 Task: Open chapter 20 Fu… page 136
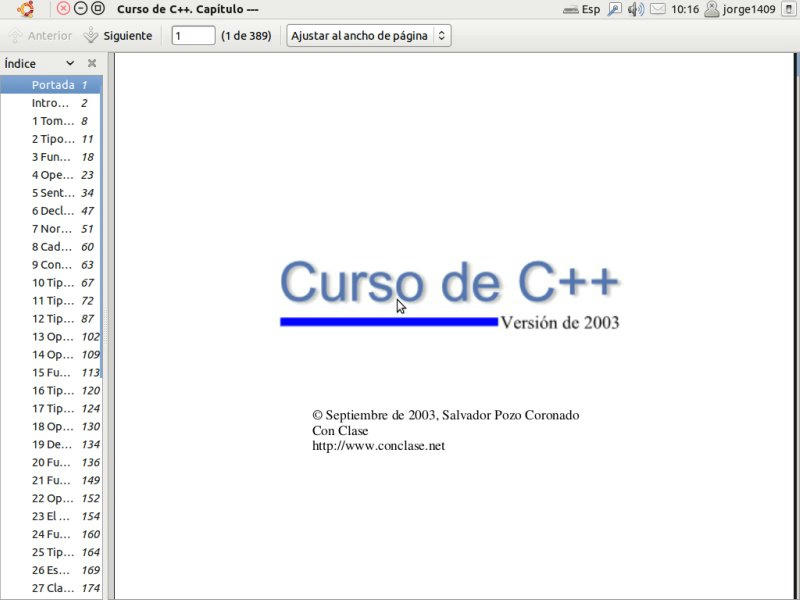(x=51, y=462)
